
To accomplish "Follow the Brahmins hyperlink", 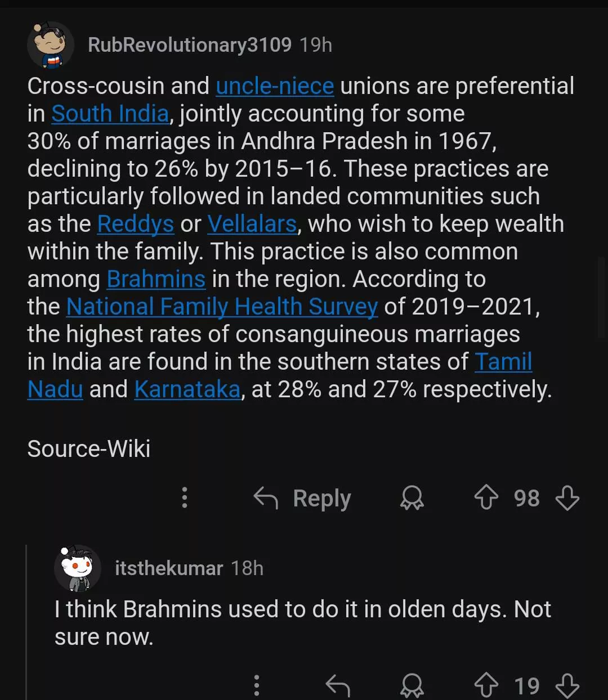I will 156,279.
